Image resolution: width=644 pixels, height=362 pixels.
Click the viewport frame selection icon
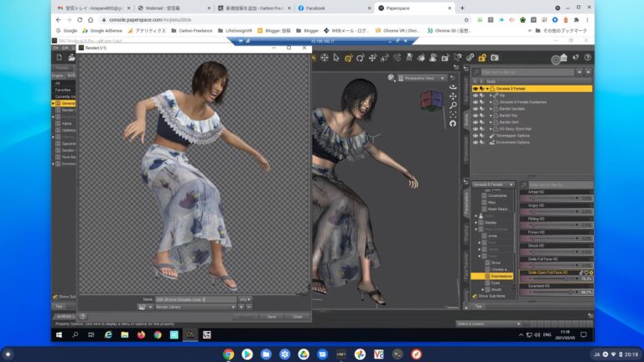click(x=453, y=115)
